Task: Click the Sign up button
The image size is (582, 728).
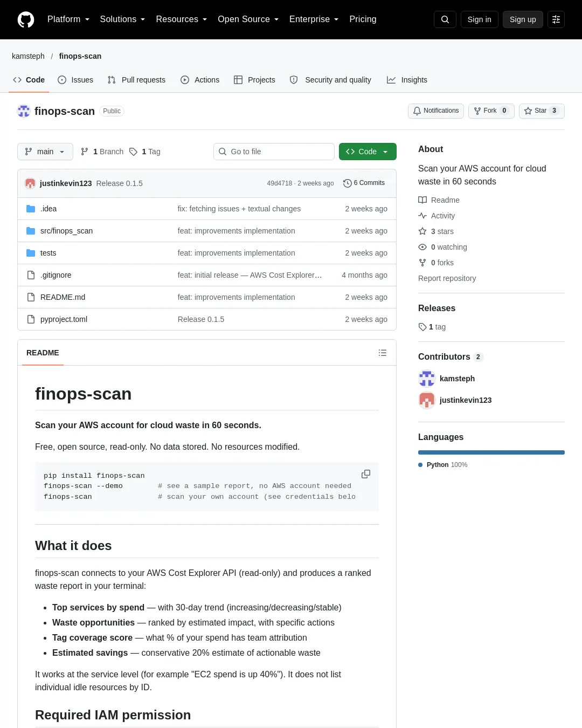Action: point(523,19)
